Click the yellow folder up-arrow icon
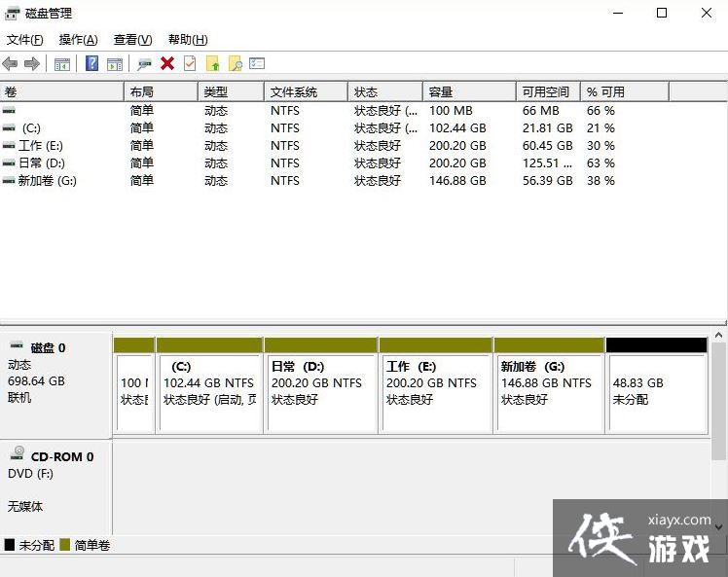This screenshot has height=577, width=728. [212, 63]
